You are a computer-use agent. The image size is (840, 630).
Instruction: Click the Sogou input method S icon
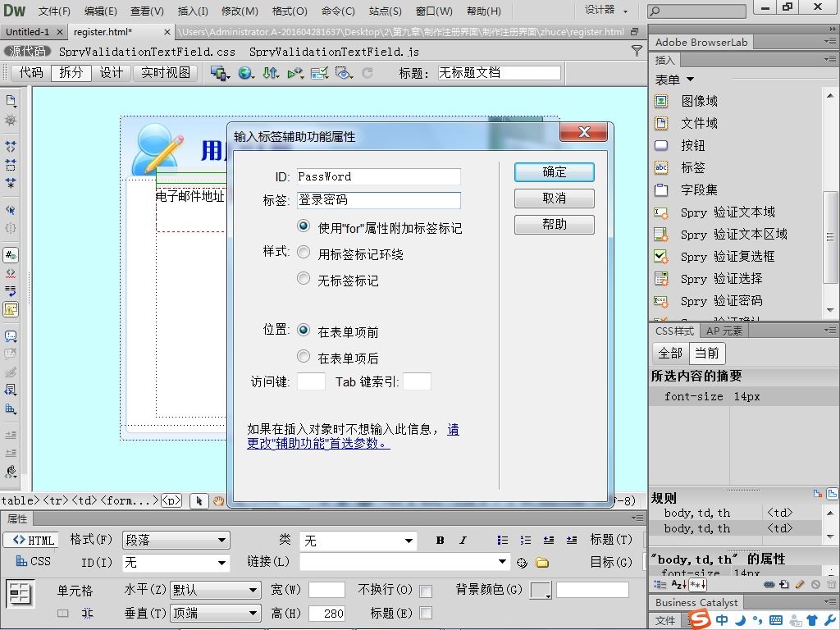point(700,620)
